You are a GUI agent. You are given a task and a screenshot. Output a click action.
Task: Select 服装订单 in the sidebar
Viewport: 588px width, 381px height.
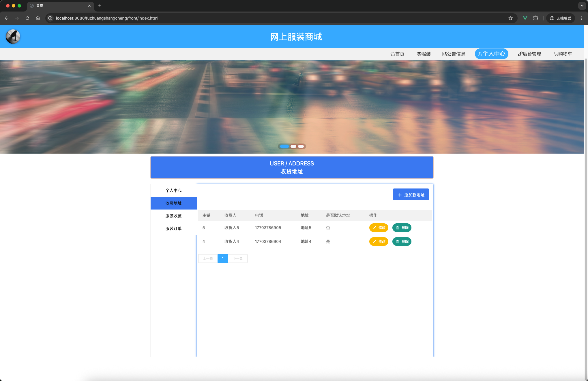[x=174, y=229]
